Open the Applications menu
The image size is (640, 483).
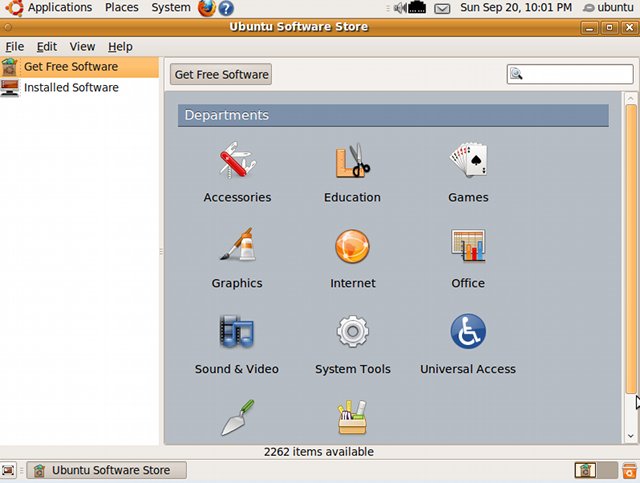click(x=60, y=7)
